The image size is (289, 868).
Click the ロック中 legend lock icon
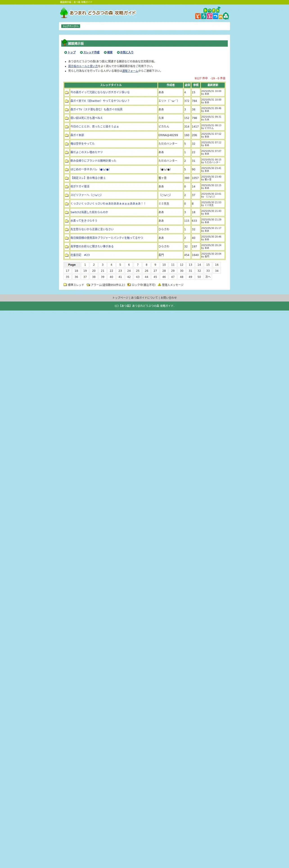(x=129, y=285)
